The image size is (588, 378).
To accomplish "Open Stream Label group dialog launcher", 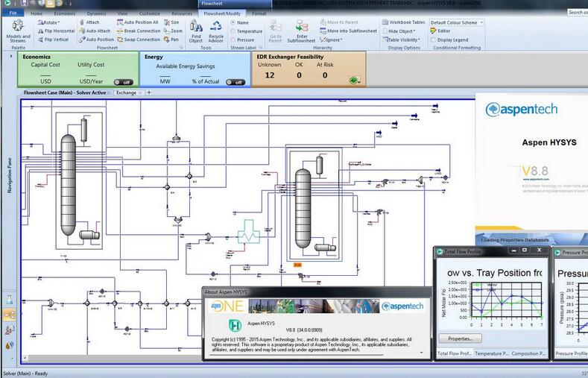I will (260, 48).
